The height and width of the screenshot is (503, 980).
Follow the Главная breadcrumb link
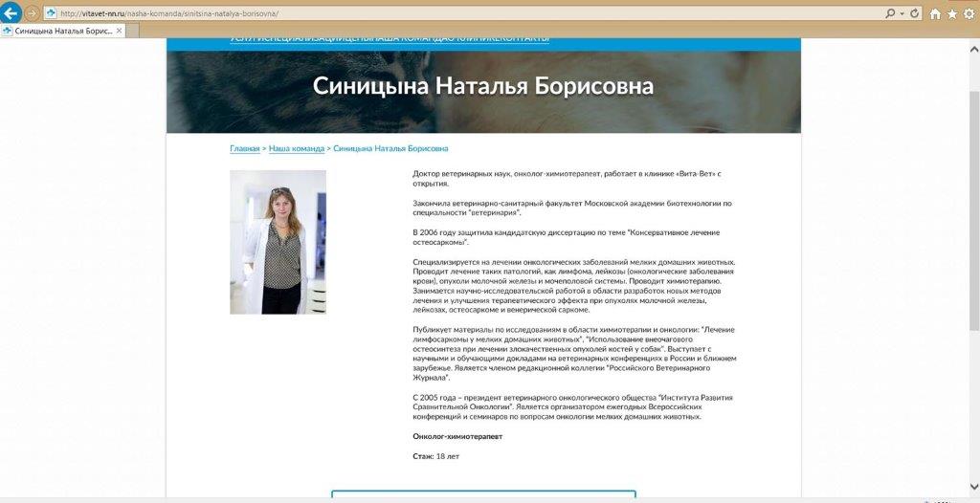(x=244, y=149)
